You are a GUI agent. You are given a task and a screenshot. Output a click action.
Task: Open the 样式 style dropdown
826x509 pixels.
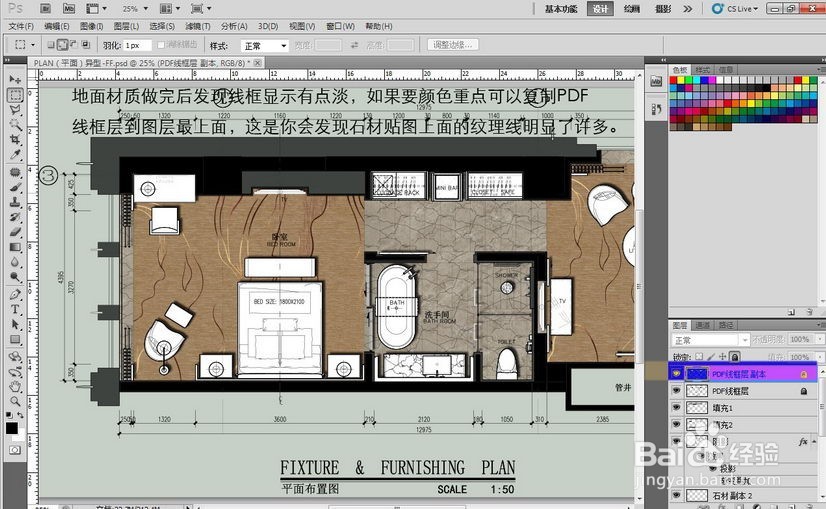[x=264, y=46]
